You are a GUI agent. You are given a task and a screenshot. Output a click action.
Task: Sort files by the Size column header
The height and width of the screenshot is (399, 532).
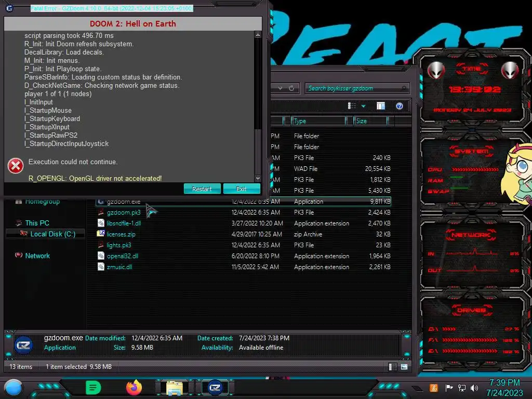coord(370,121)
